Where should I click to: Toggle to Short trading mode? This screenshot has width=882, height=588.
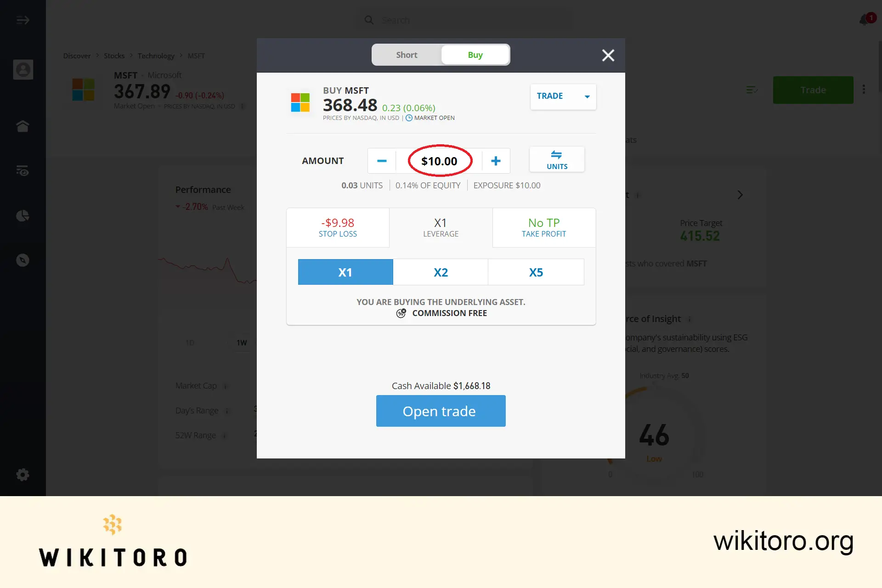pos(406,55)
